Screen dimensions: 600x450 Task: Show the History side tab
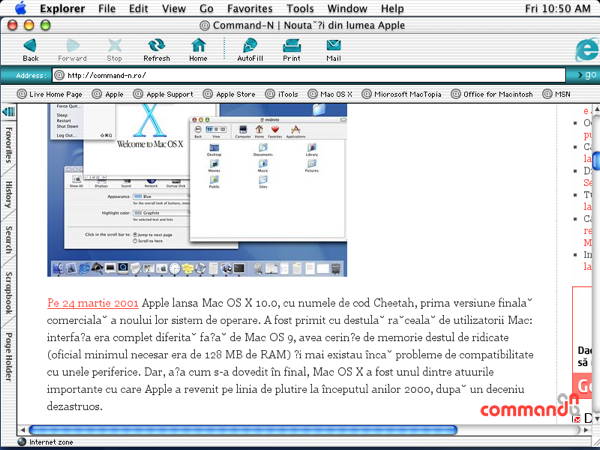[8, 195]
